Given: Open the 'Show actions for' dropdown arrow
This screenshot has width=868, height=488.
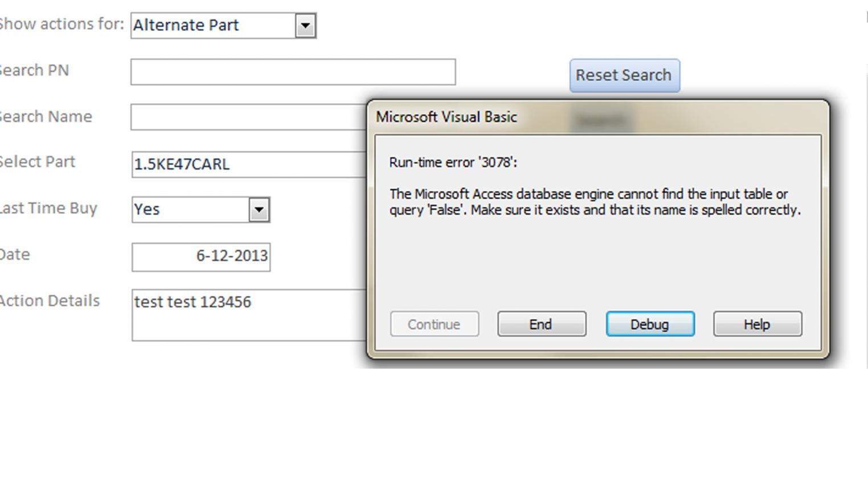Looking at the screenshot, I should tap(305, 26).
